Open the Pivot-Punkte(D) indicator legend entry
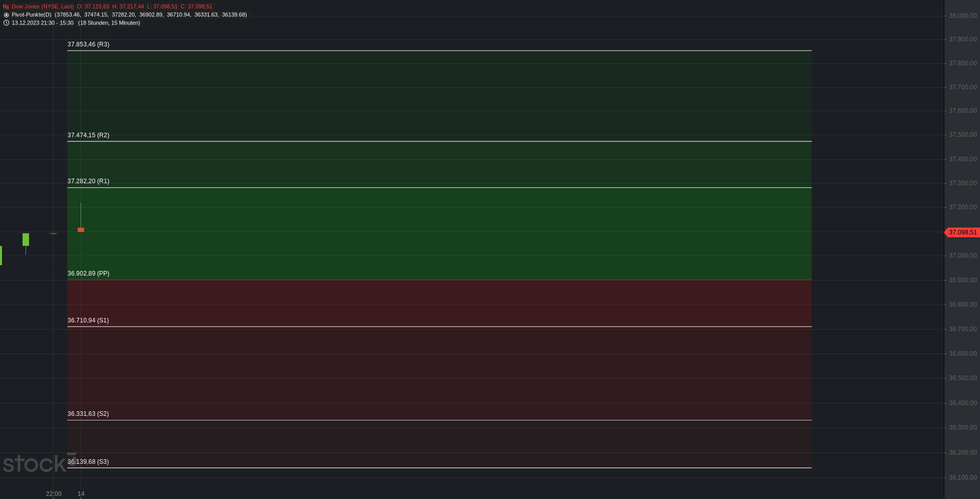 tap(32, 15)
